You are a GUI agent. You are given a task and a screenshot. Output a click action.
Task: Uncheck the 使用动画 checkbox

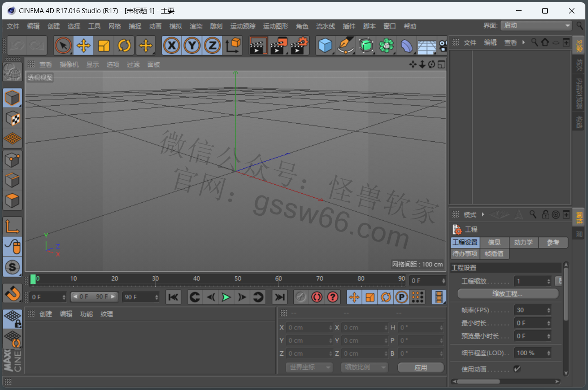point(517,369)
